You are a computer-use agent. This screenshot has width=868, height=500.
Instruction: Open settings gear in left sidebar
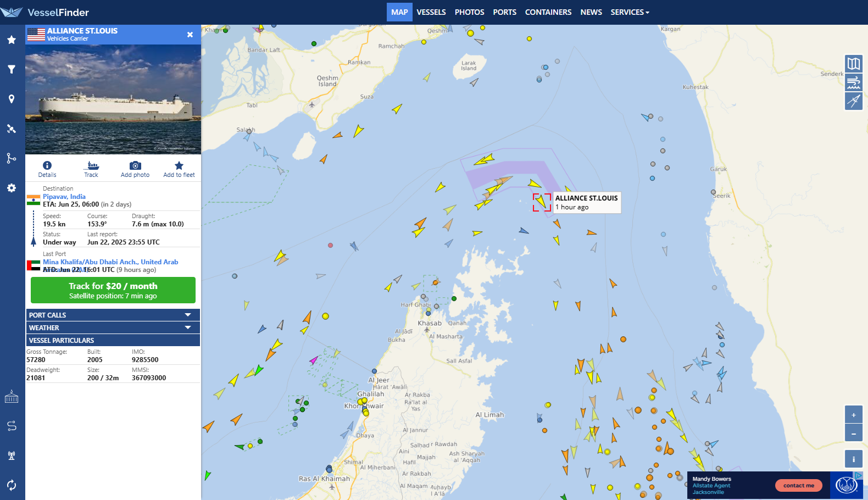pos(12,188)
